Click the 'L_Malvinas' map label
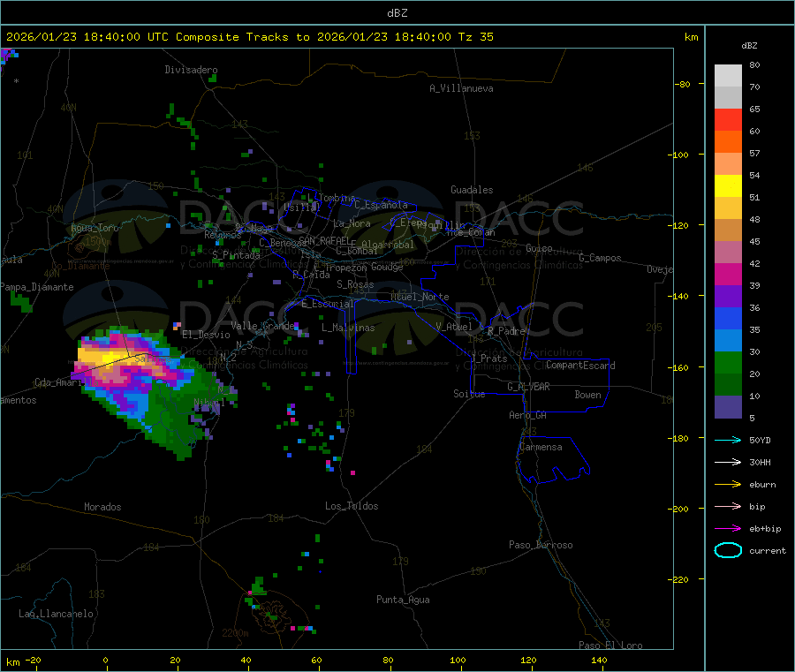Image resolution: width=795 pixels, height=672 pixels. (x=348, y=328)
